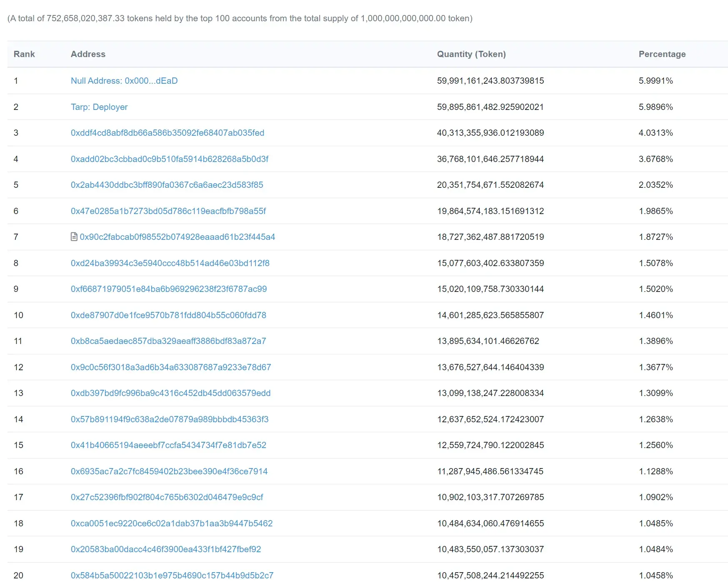The height and width of the screenshot is (588, 728).
Task: Open address 0xde87907d0e1fce9570b781fdd804b55c060fdd78
Action: pos(168,315)
